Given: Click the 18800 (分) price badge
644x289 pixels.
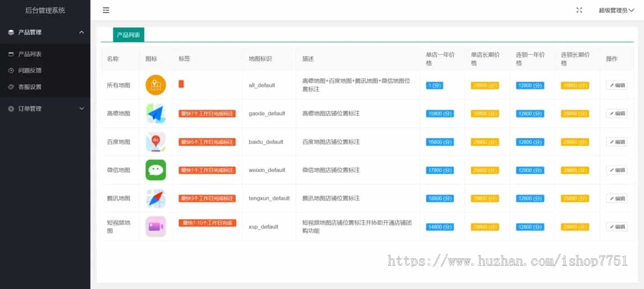Looking at the screenshot, I should (440, 198).
